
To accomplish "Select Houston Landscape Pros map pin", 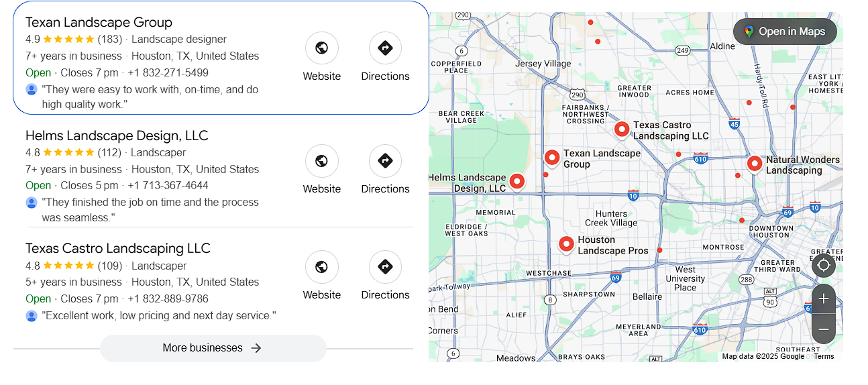I will pyautogui.click(x=566, y=245).
